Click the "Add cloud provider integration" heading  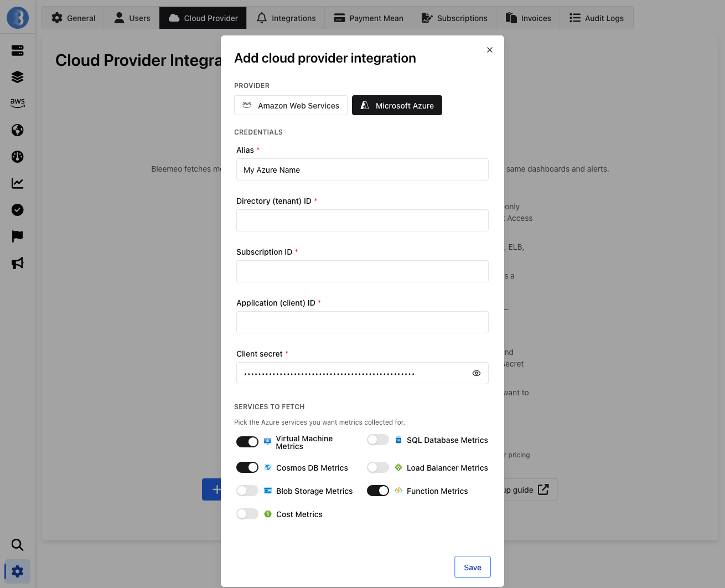click(x=325, y=58)
